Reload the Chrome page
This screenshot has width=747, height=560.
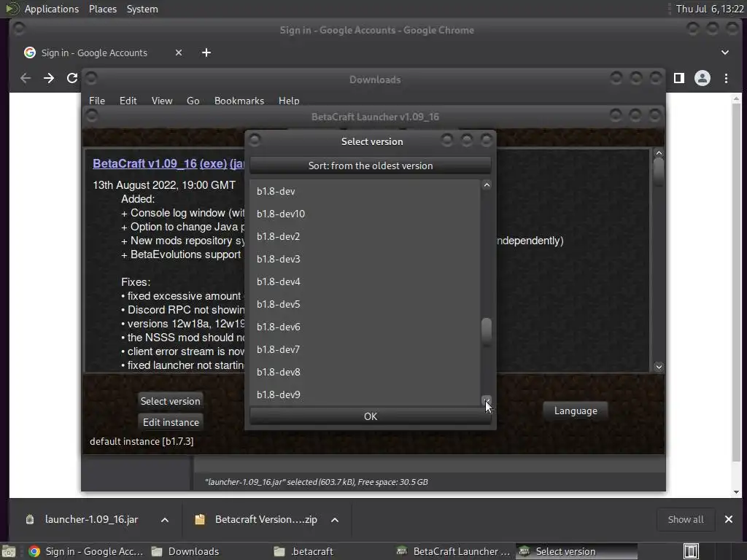pos(72,78)
